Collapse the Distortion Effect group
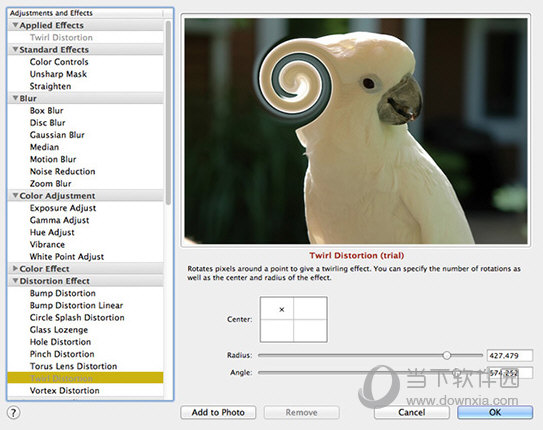 coord(15,281)
